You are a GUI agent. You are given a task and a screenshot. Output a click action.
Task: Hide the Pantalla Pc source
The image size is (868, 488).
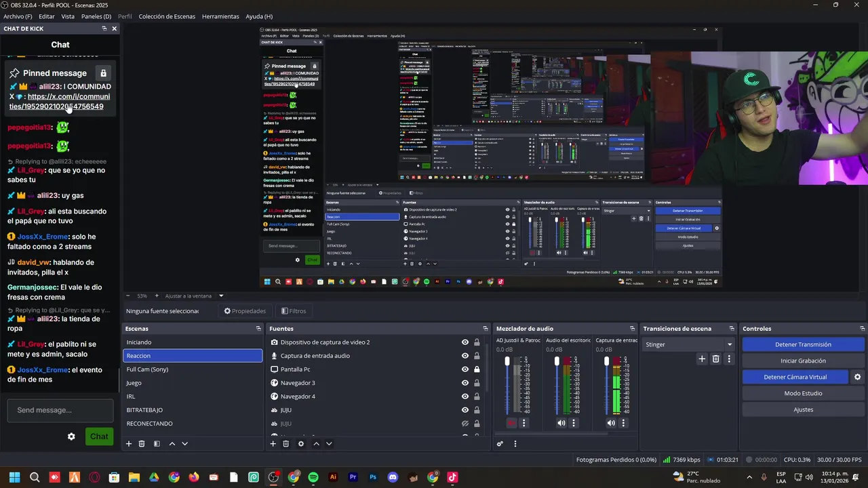coord(465,369)
